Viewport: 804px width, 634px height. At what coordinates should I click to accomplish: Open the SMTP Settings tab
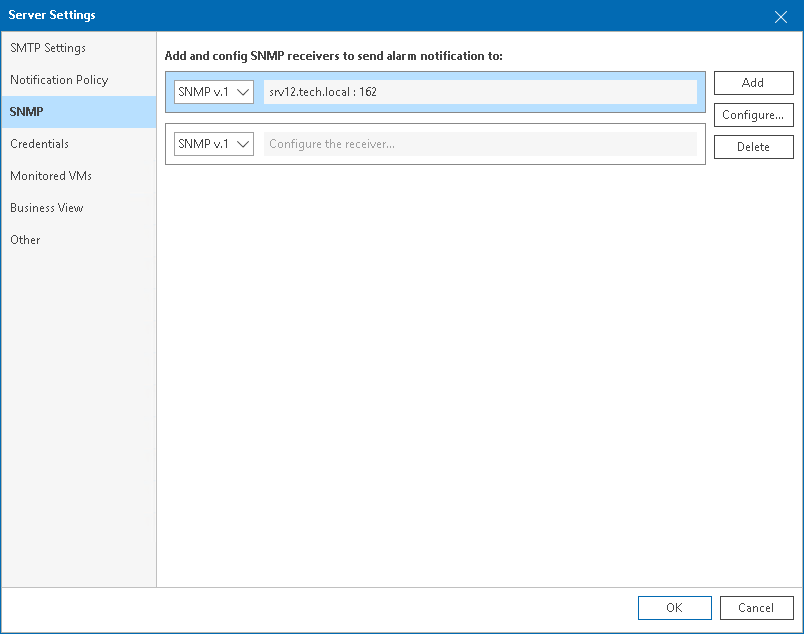48,48
